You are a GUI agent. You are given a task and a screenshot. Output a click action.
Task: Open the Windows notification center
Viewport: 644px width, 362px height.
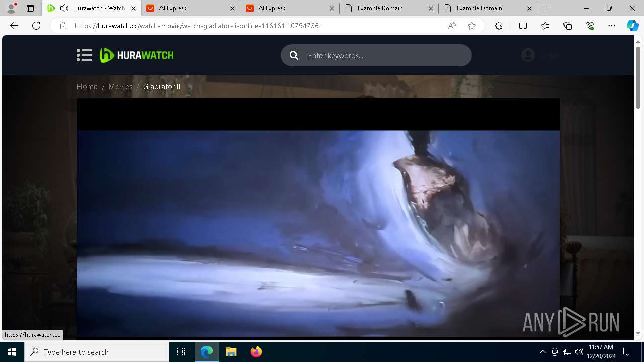coord(627,352)
